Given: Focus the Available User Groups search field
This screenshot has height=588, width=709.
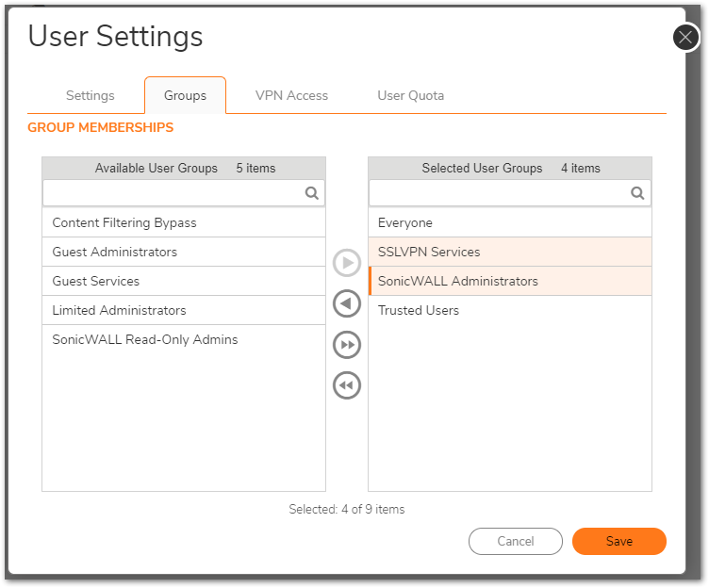Looking at the screenshot, I should click(174, 193).
